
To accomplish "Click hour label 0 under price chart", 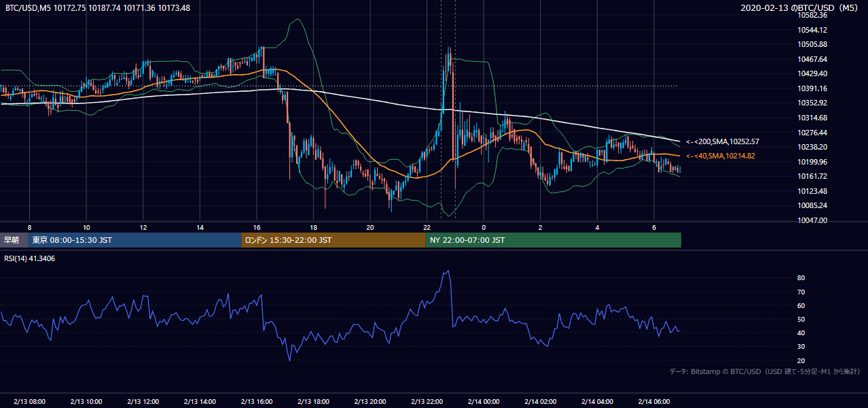I will (x=484, y=227).
